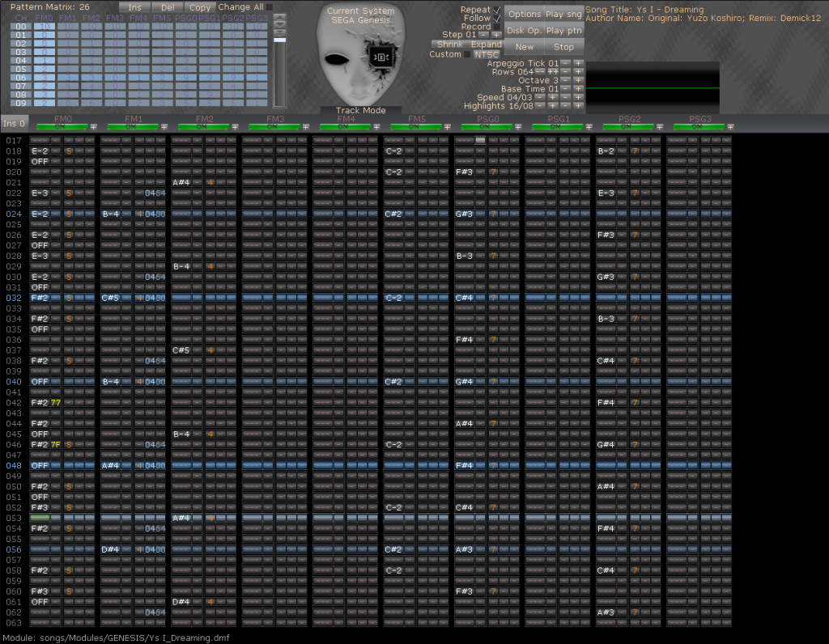Jump to matrix bottom with double-down arrow
The height and width of the screenshot is (644, 829).
click(279, 32)
